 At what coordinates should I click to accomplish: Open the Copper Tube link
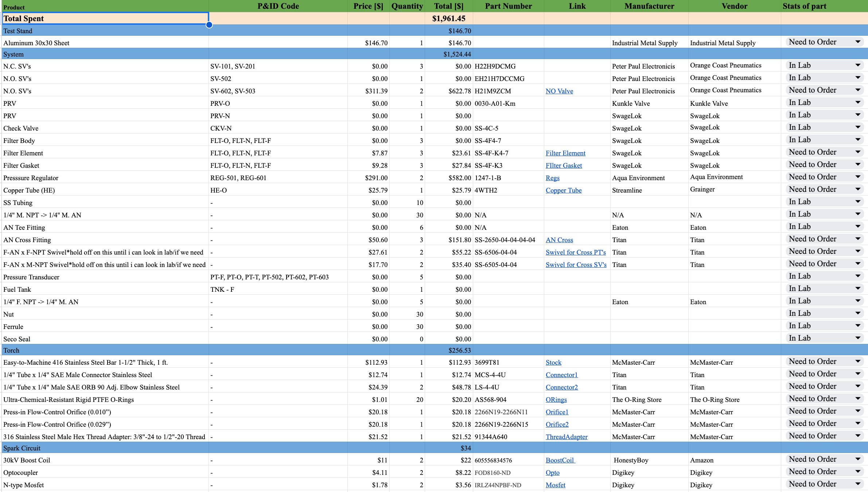(x=563, y=190)
